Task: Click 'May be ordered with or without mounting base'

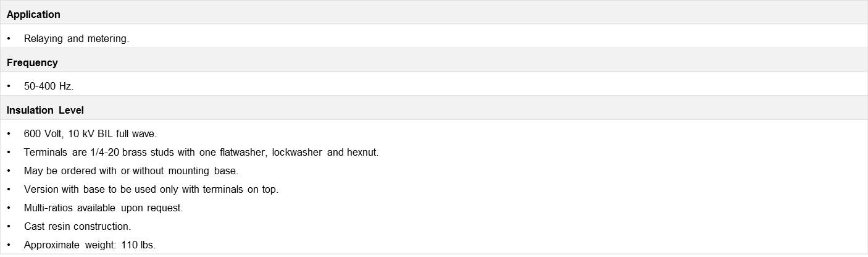Action: tap(131, 171)
